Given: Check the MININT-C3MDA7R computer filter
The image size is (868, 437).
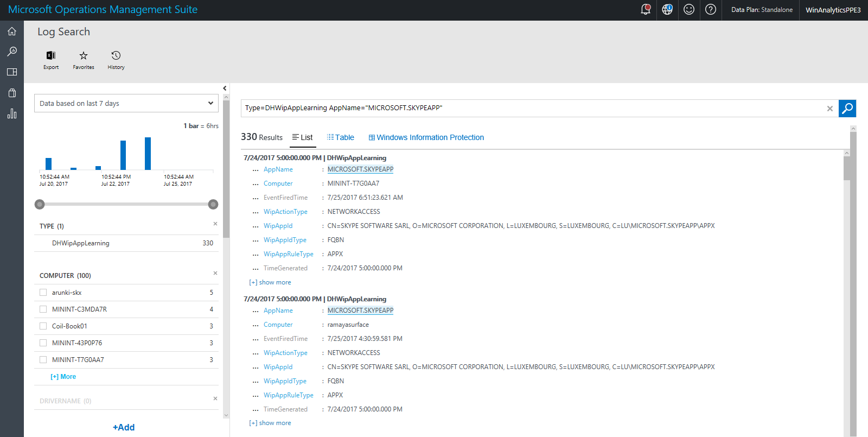Looking at the screenshot, I should (43, 309).
